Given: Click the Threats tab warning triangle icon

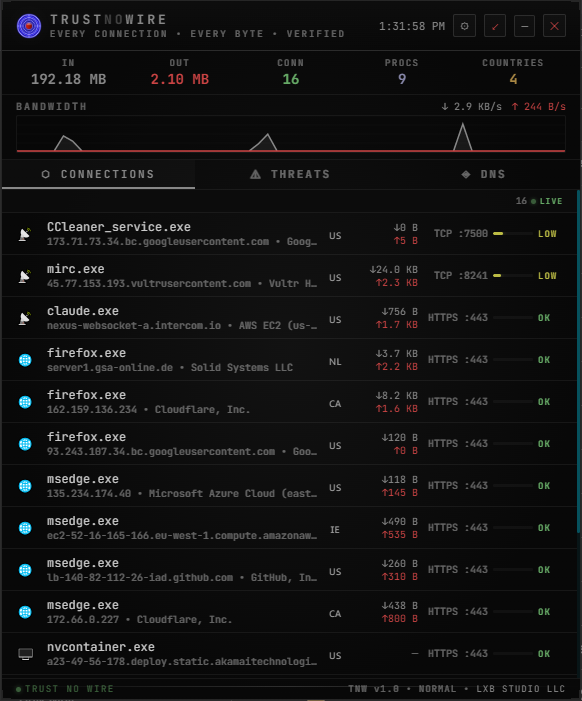Looking at the screenshot, I should [255, 174].
